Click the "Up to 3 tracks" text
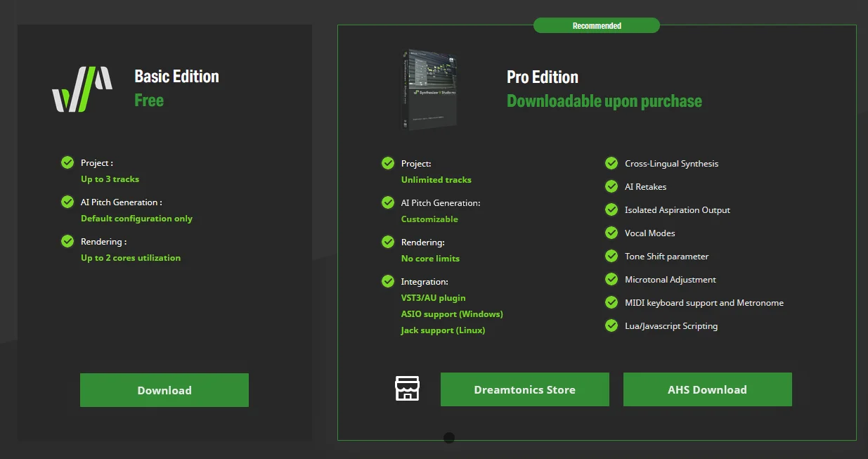 point(110,179)
